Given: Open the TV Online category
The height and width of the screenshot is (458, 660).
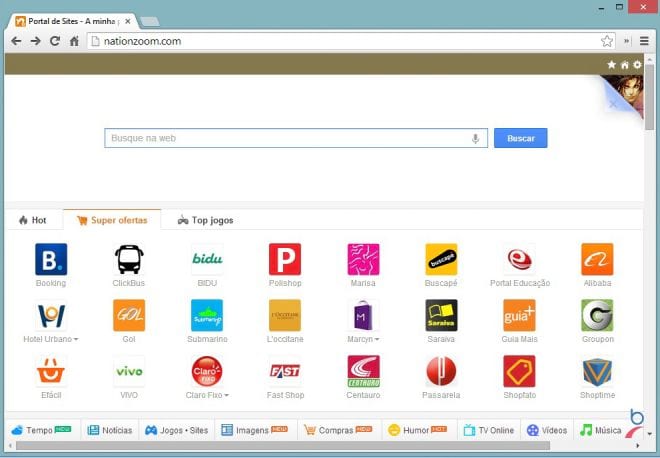Looking at the screenshot, I should (x=489, y=430).
